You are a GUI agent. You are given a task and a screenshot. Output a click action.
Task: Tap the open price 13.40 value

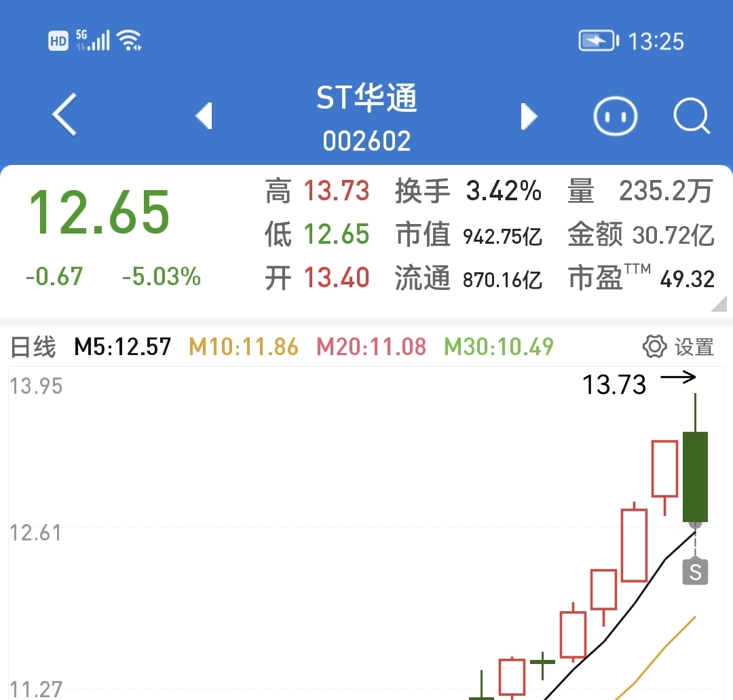[x=337, y=278]
